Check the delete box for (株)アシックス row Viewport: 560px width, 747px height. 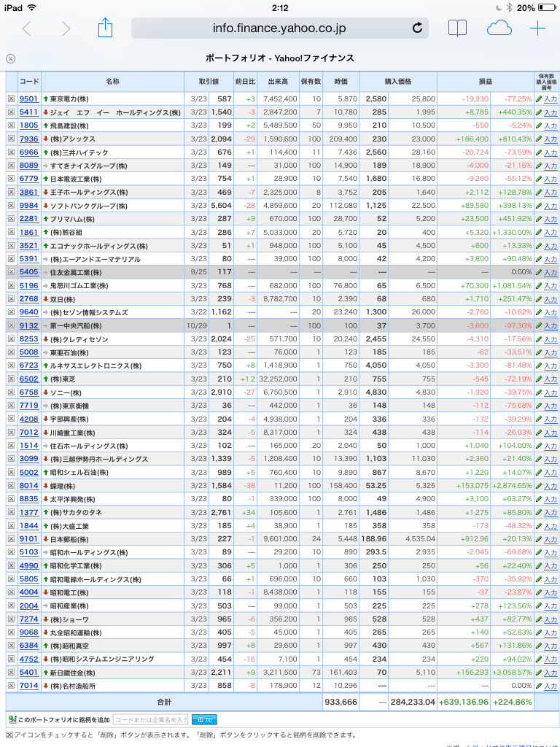(x=11, y=139)
